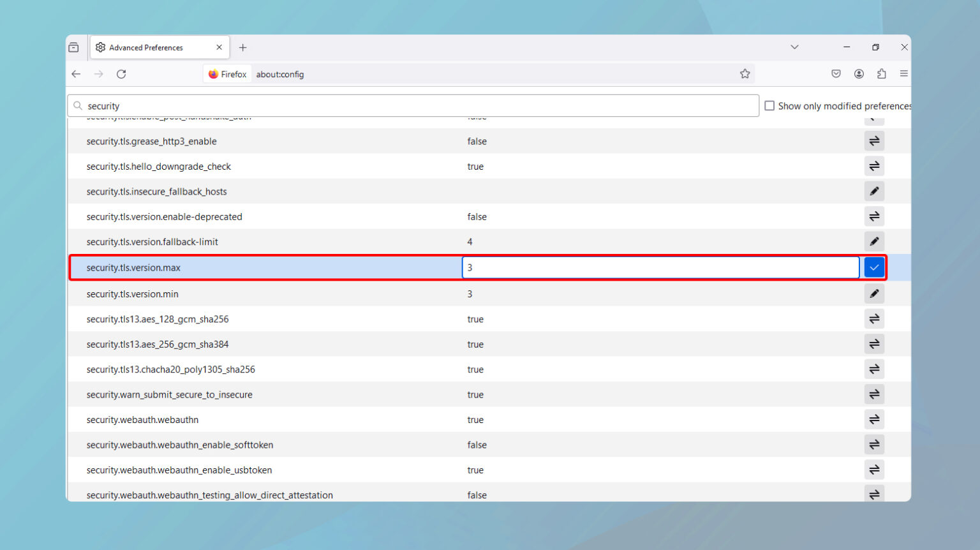The width and height of the screenshot is (980, 550).
Task: Open the Extensions puzzle icon
Action: pos(881,74)
